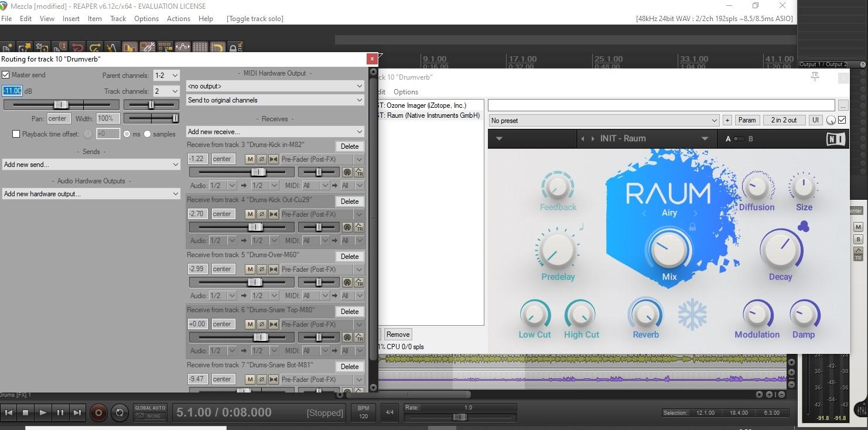Toggle the Predelay tempo sync note
This screenshot has width=868, height=430.
[582, 227]
